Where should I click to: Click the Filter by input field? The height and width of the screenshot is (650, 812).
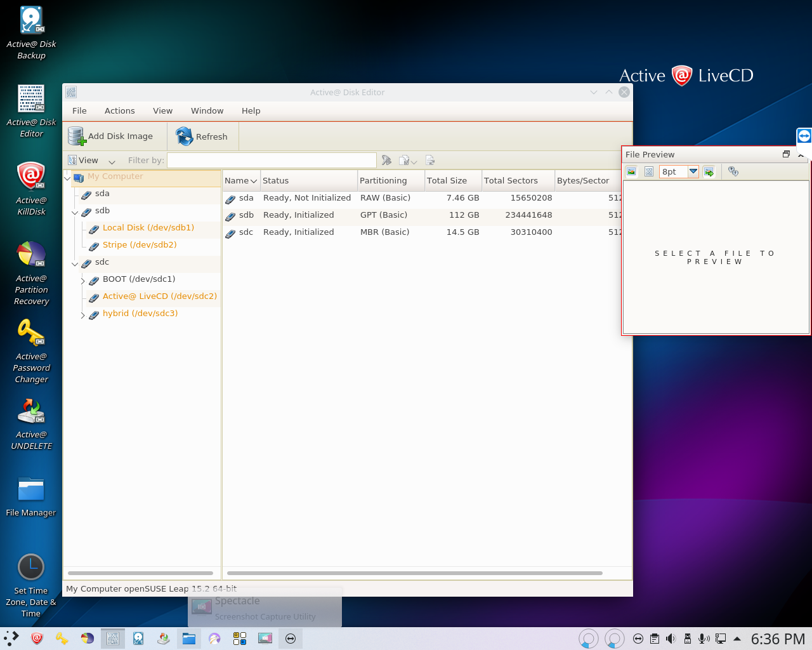click(x=272, y=161)
